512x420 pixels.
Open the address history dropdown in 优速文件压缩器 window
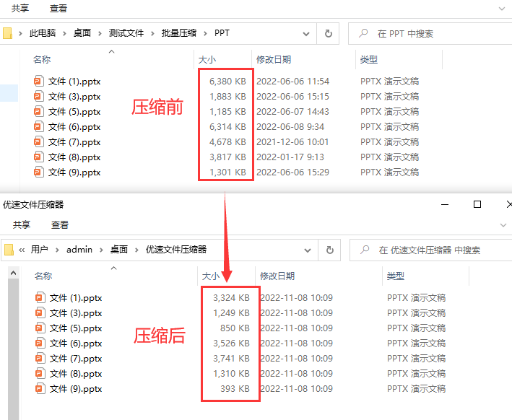307,250
